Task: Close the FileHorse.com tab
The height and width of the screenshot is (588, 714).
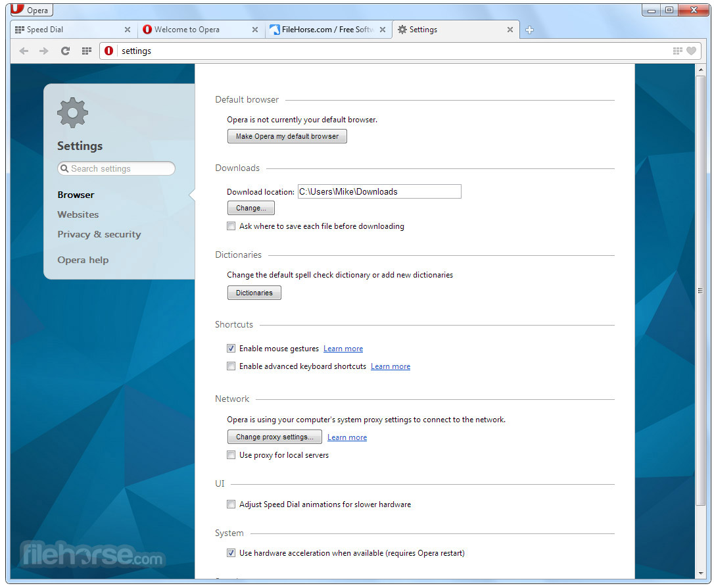Action: [x=383, y=30]
